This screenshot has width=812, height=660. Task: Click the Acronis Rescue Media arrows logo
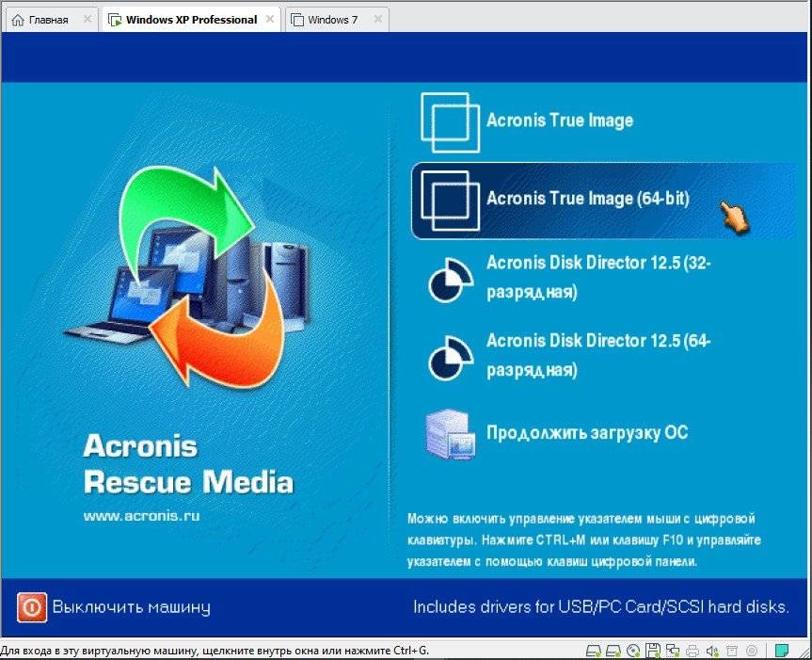pos(188,278)
